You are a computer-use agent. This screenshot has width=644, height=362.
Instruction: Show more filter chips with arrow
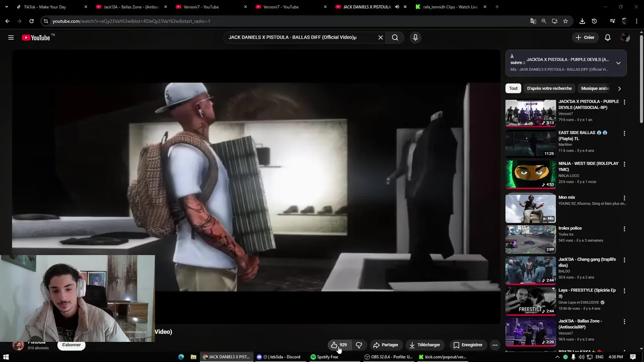[x=619, y=88]
